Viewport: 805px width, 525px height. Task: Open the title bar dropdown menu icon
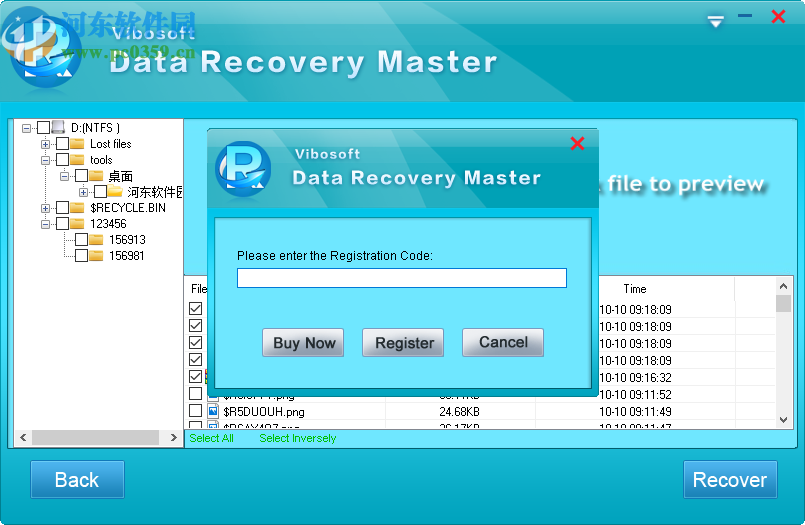click(715, 21)
